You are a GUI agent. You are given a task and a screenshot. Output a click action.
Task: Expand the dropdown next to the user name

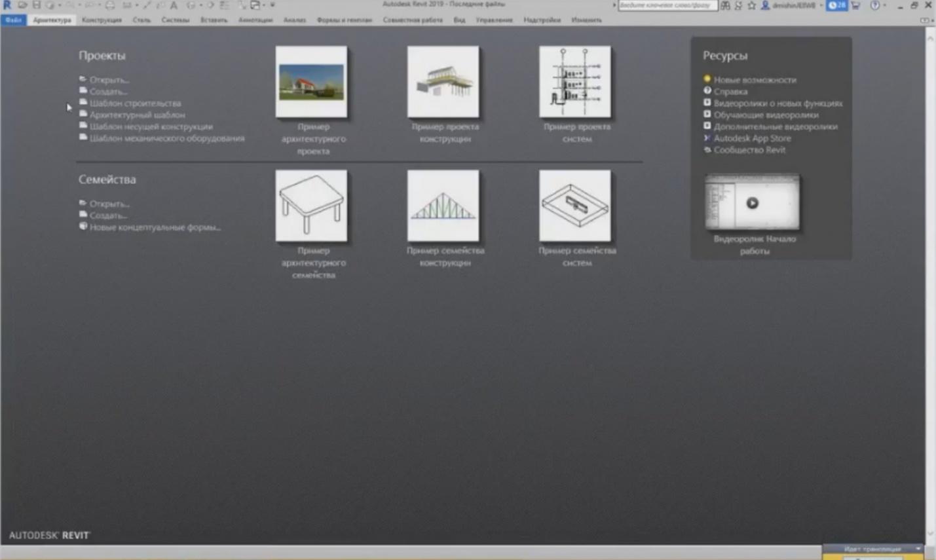click(821, 5)
